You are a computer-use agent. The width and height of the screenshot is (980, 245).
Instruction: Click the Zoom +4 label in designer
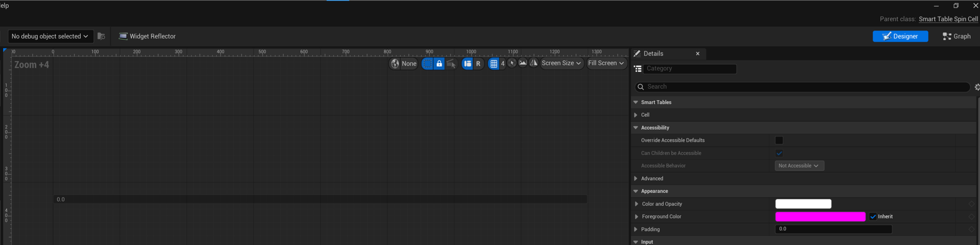pyautogui.click(x=32, y=65)
